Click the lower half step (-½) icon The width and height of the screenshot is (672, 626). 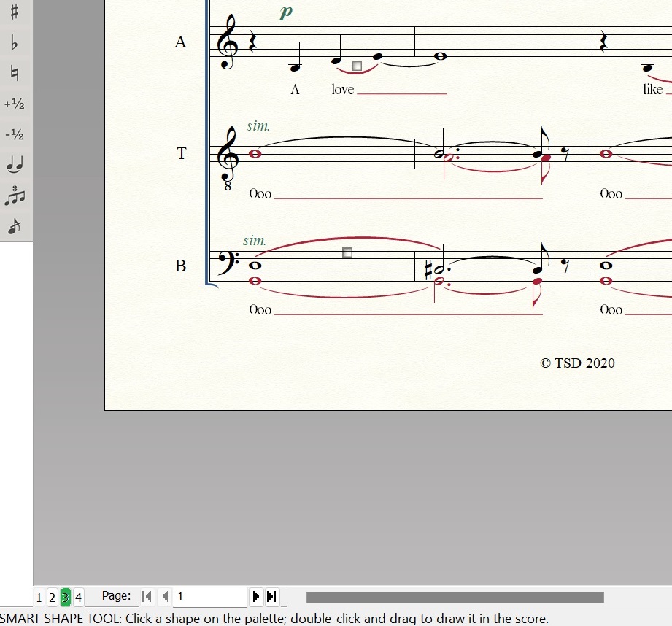15,135
